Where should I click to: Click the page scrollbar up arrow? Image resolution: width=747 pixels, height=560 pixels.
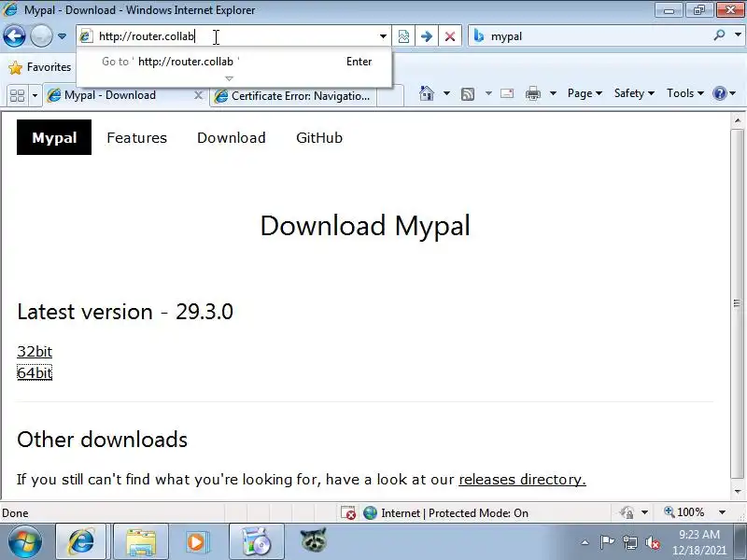738,120
